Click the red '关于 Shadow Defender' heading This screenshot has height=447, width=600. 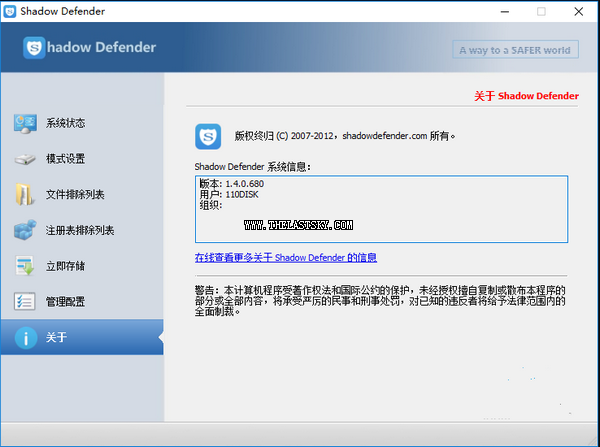526,96
